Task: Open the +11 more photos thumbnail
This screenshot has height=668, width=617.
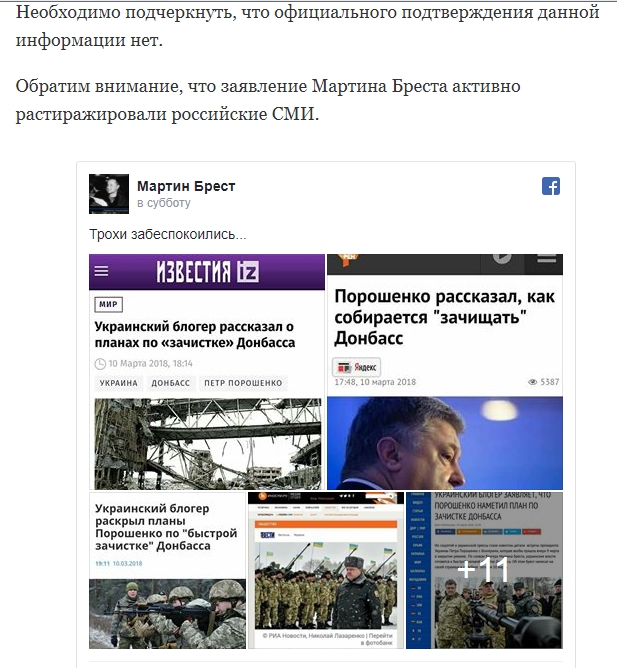Action: 484,570
